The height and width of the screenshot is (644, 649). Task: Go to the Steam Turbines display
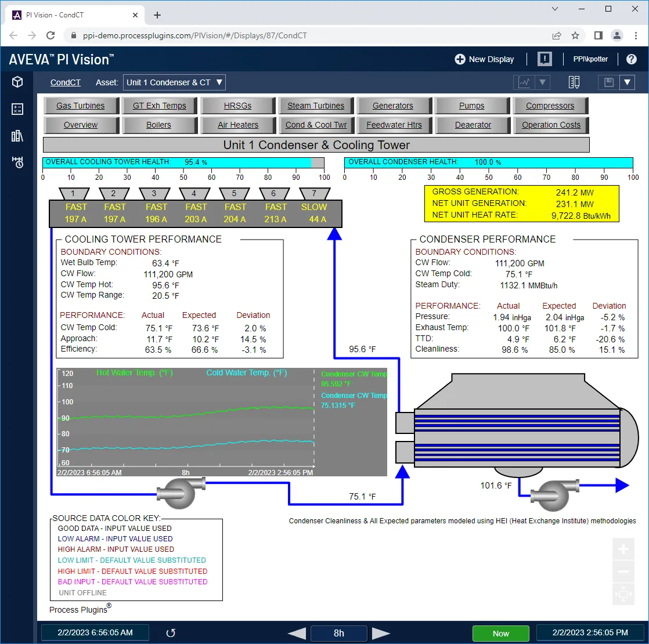(316, 106)
